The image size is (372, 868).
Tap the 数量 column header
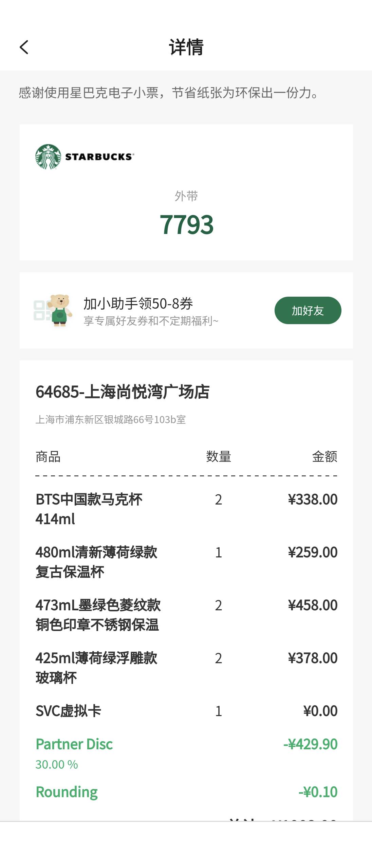click(x=219, y=457)
